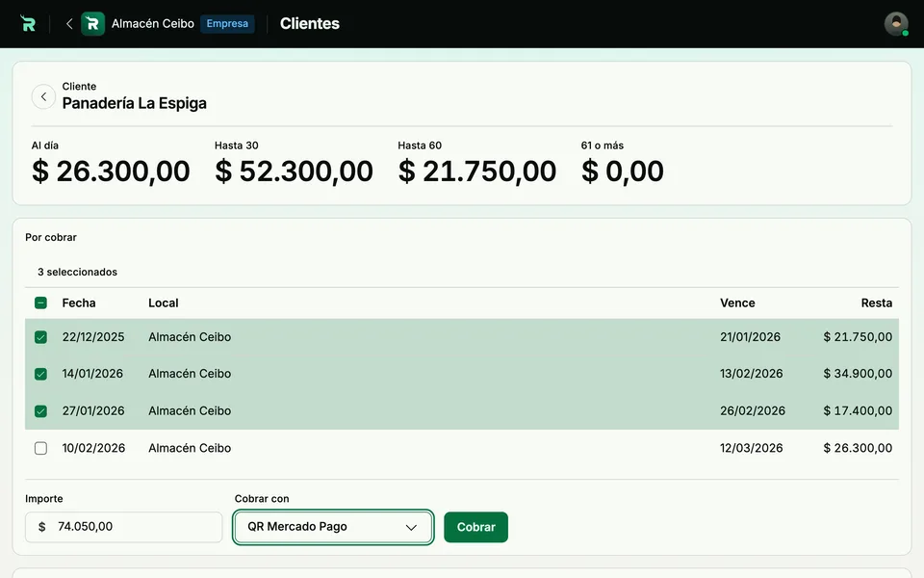Screen dimensions: 924x578
Task: Click the remaining amount $ 34.900,00
Action: [x=858, y=374]
